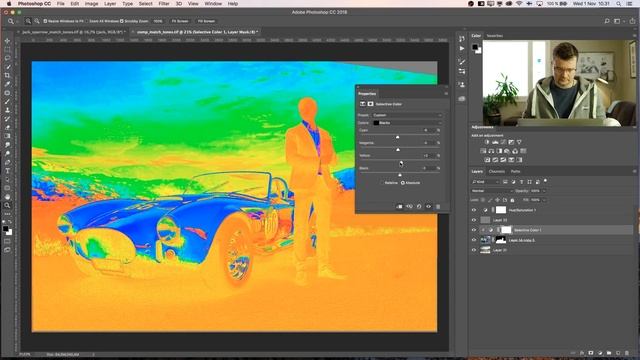
Task: Open the Colors dropdown showing Blacks
Action: click(407, 122)
